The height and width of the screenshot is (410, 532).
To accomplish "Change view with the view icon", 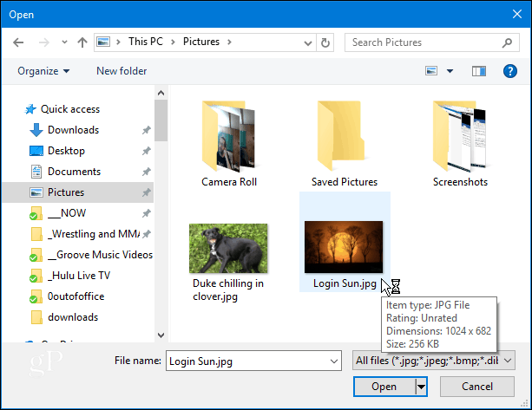I will click(x=431, y=71).
